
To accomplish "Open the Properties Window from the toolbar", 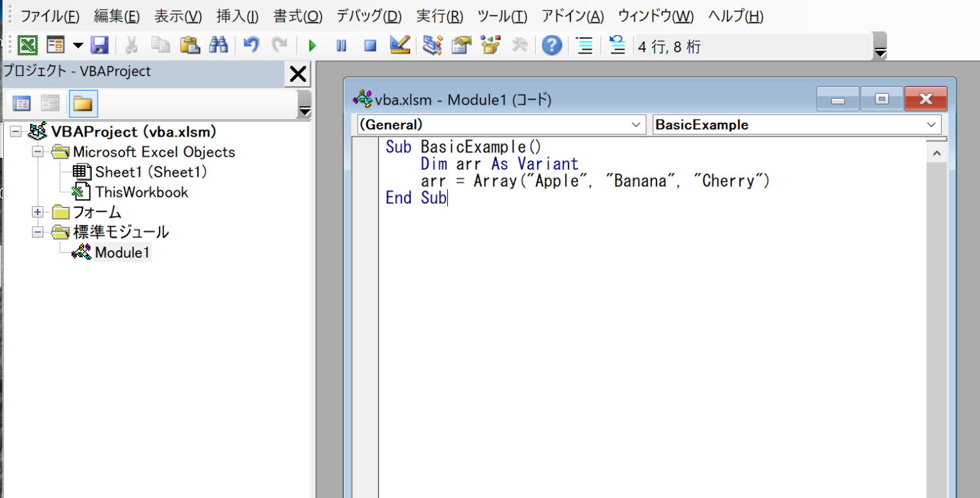I will pyautogui.click(x=461, y=45).
